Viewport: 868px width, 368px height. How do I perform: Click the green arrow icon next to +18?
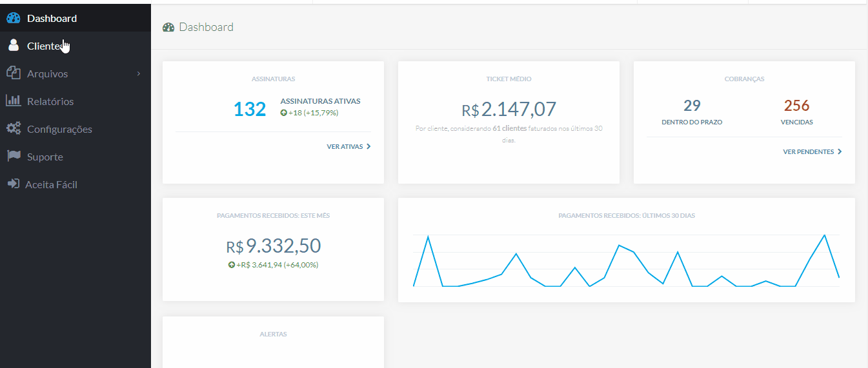(284, 113)
